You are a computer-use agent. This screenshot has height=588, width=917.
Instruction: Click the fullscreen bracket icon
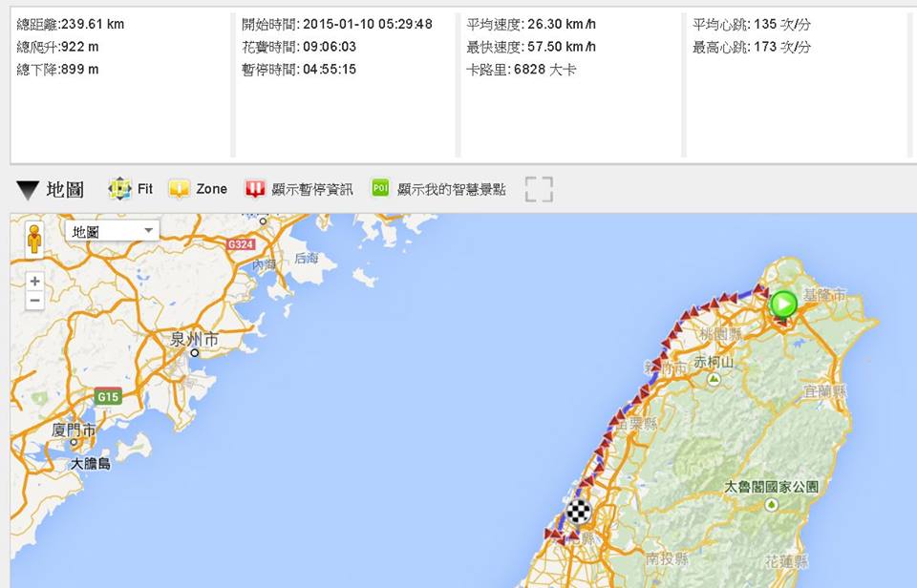pyautogui.click(x=539, y=189)
